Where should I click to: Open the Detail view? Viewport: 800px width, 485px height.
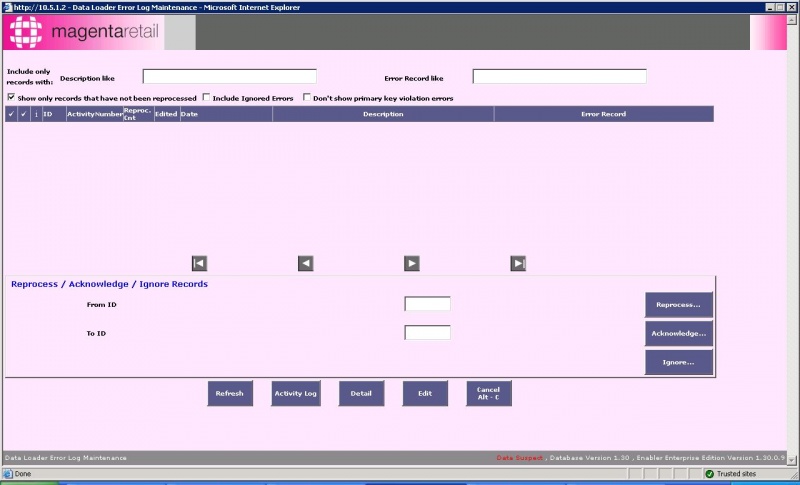[361, 393]
